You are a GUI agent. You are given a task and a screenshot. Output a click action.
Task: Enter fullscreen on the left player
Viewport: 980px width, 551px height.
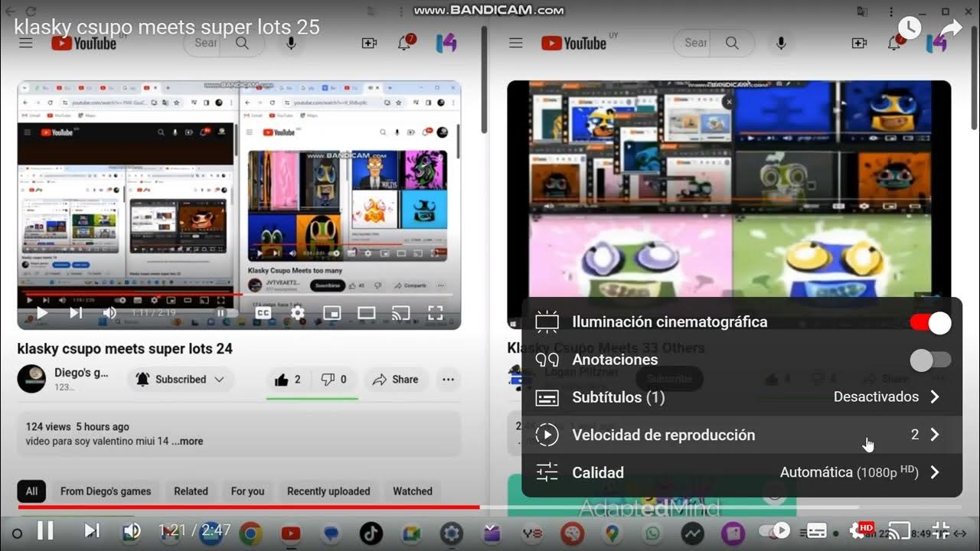click(x=435, y=313)
